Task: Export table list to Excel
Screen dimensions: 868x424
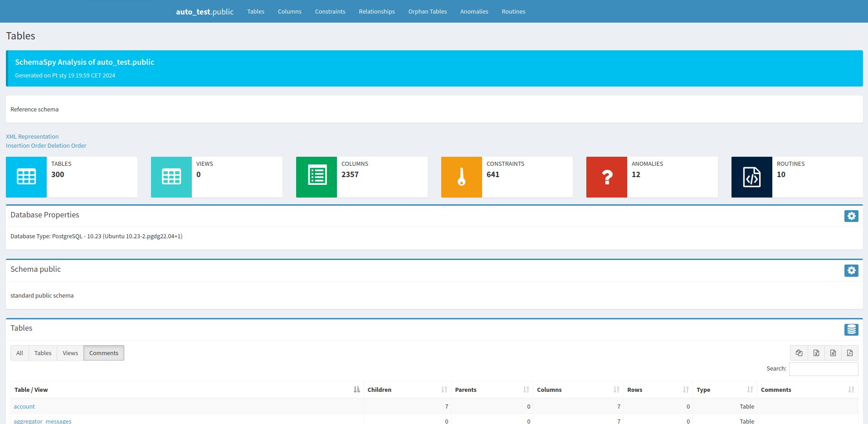Action: (x=816, y=353)
